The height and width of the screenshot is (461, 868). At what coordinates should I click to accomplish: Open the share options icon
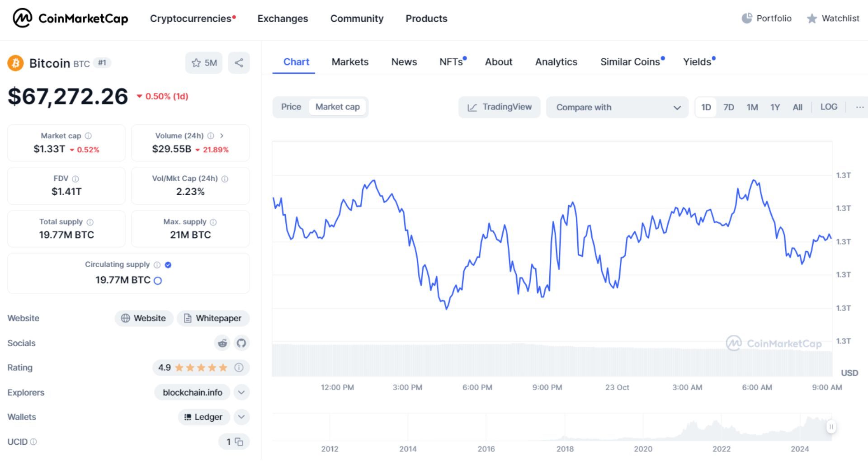[239, 63]
